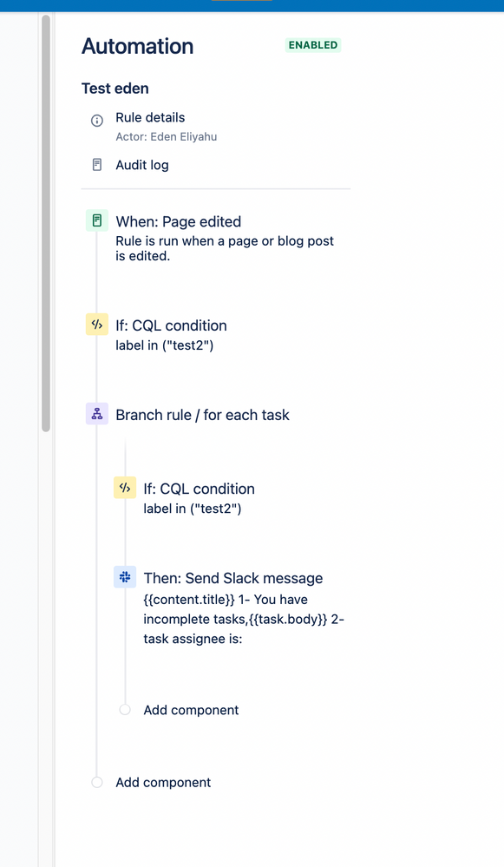Click the nested CQL condition icon inside branch
Image resolution: width=504 pixels, height=867 pixels.
[124, 488]
